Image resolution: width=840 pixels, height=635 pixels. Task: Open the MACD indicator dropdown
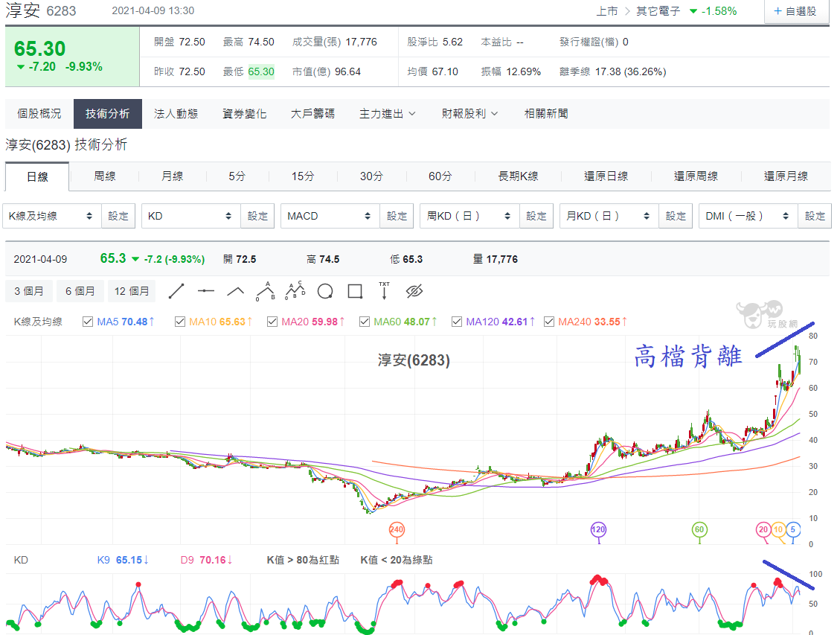click(330, 216)
